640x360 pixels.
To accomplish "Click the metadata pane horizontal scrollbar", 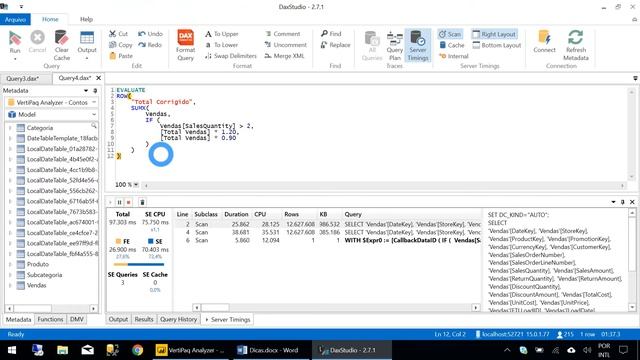I will click(51, 309).
